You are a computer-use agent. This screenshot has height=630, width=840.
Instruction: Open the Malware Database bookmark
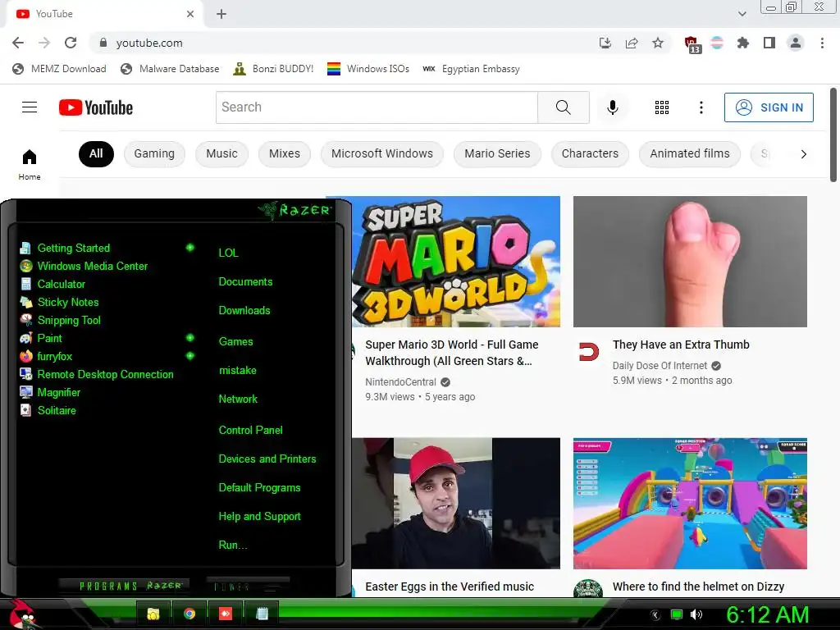[x=170, y=69]
